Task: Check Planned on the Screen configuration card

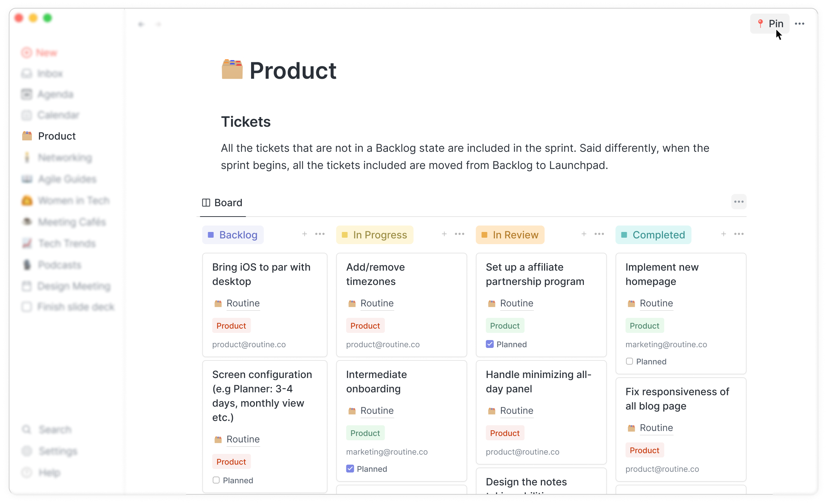Action: coord(216,480)
